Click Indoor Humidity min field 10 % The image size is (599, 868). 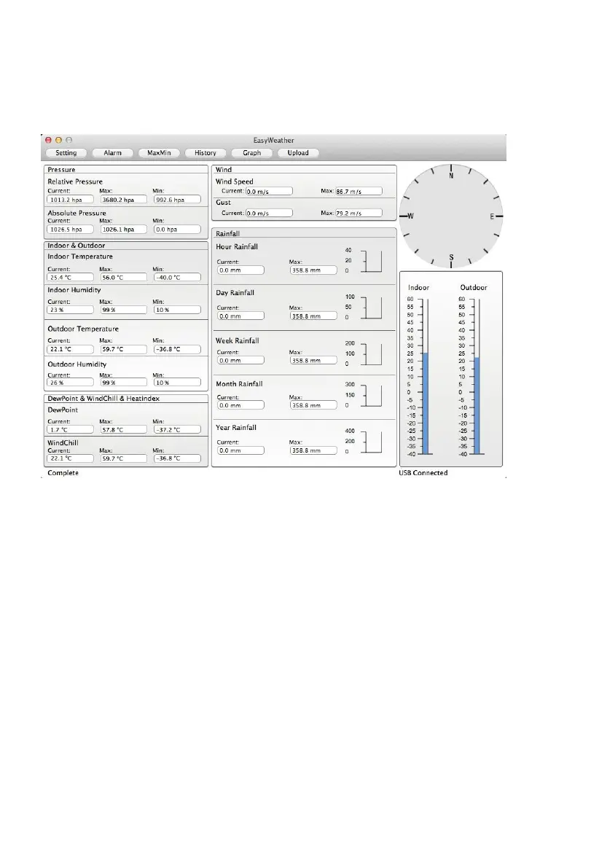tap(177, 310)
